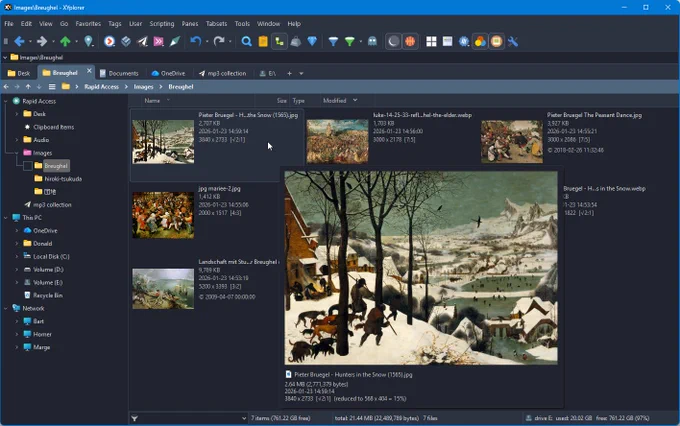Image resolution: width=680 pixels, height=426 pixels.
Task: Expand the Audio folder in tree
Action: [17, 140]
